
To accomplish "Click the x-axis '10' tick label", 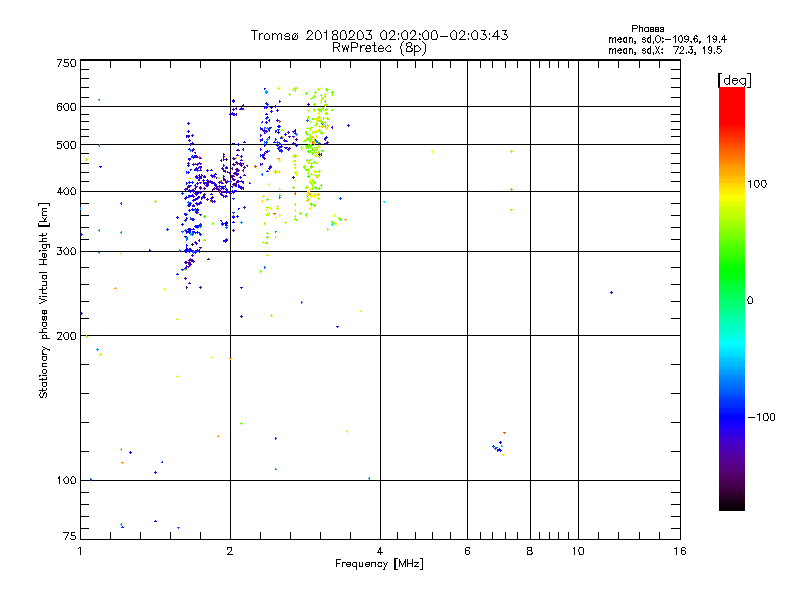I will pyautogui.click(x=578, y=551).
